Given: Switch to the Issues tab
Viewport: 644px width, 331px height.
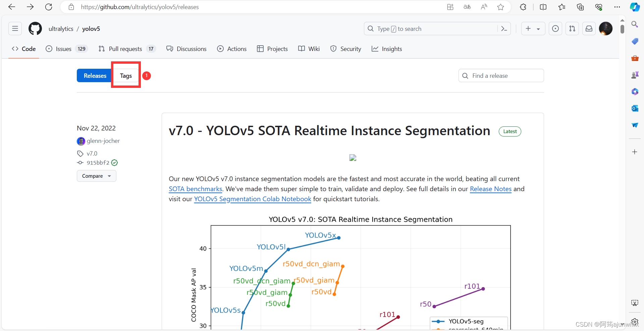Looking at the screenshot, I should click(x=66, y=49).
